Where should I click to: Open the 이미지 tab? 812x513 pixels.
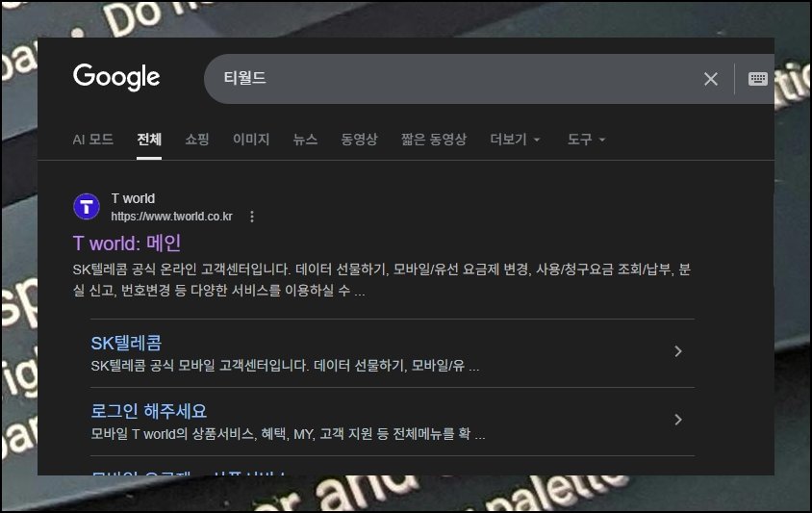(251, 140)
